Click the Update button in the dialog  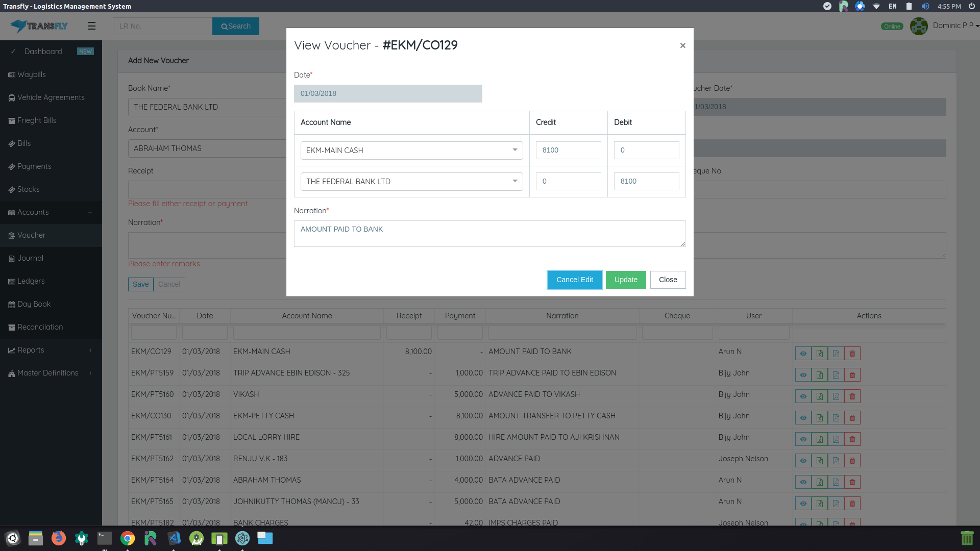pos(626,280)
